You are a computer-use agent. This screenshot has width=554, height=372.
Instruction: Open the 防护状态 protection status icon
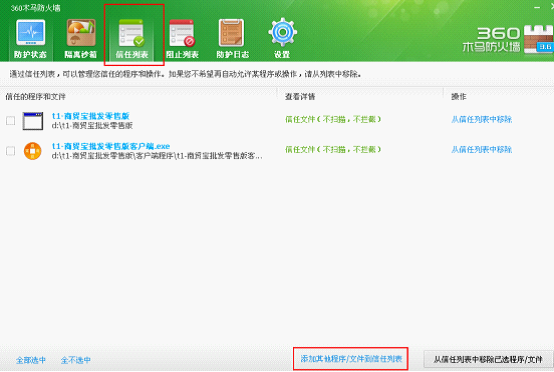click(x=30, y=39)
